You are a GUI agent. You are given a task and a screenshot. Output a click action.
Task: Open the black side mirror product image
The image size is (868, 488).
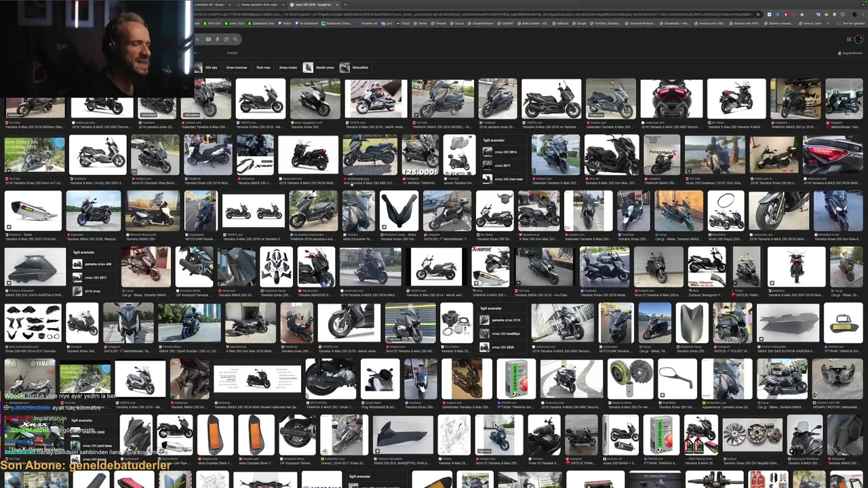point(677,378)
